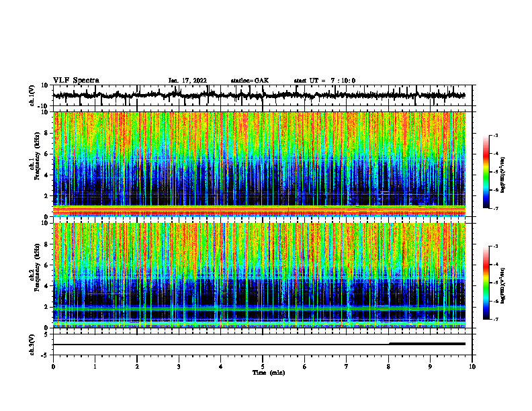
Task: Click the '-3' label on ch.1 color bar
Action: click(x=495, y=135)
